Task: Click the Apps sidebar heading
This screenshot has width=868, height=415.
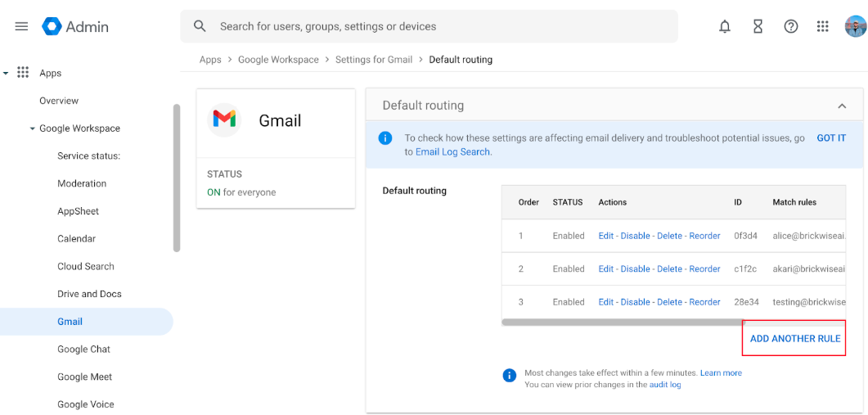Action: pos(51,73)
